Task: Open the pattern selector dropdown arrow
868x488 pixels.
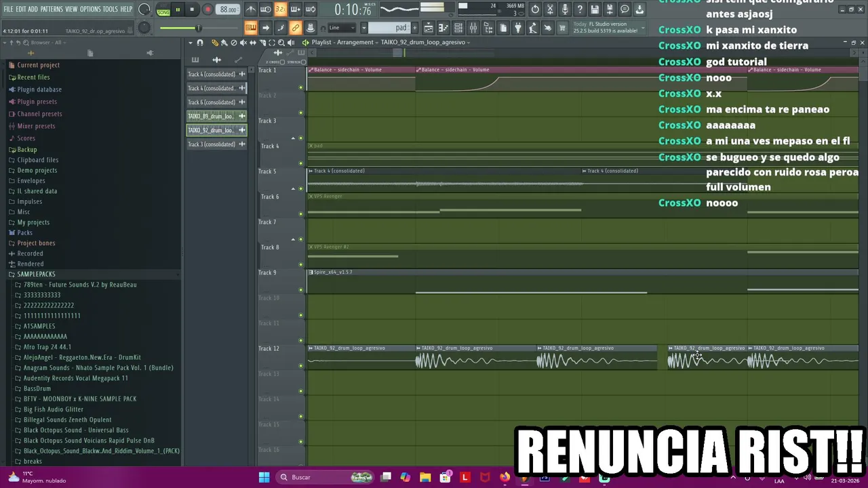Action: coord(363,28)
